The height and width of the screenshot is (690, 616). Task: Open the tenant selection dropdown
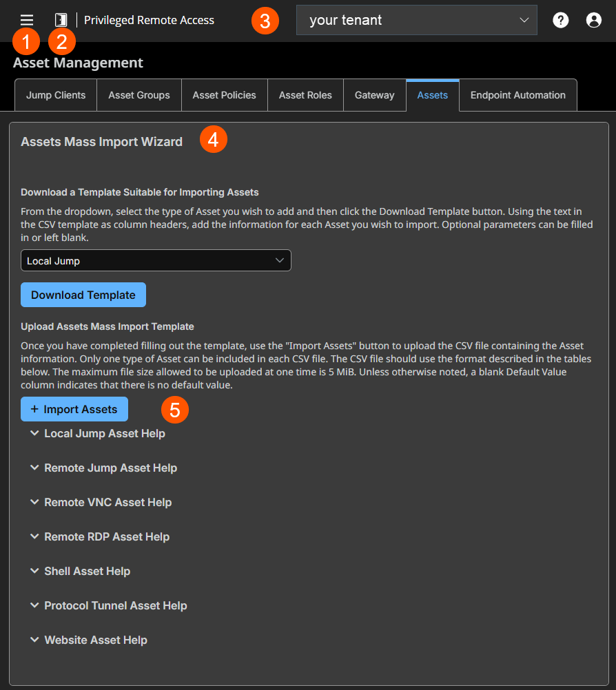click(x=416, y=19)
